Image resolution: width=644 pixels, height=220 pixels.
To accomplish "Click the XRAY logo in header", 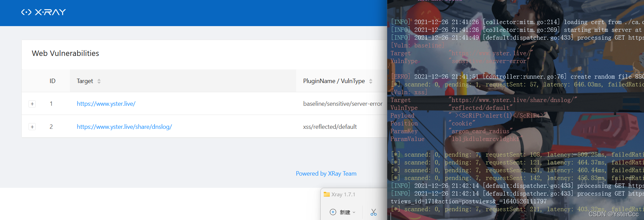I will click(43, 12).
